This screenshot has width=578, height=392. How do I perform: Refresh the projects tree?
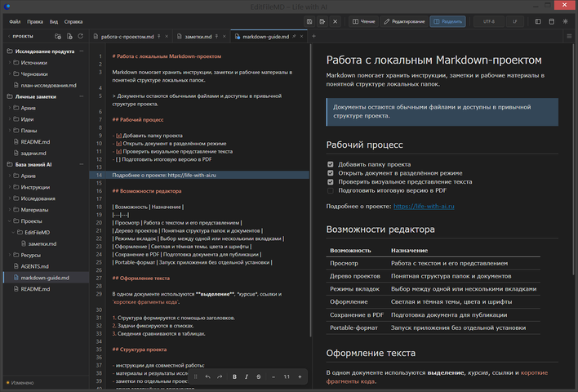point(80,36)
